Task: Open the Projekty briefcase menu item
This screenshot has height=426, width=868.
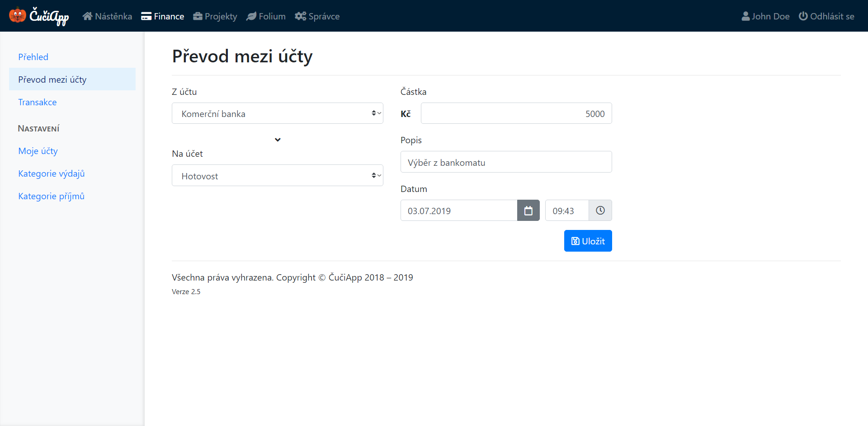Action: click(215, 16)
